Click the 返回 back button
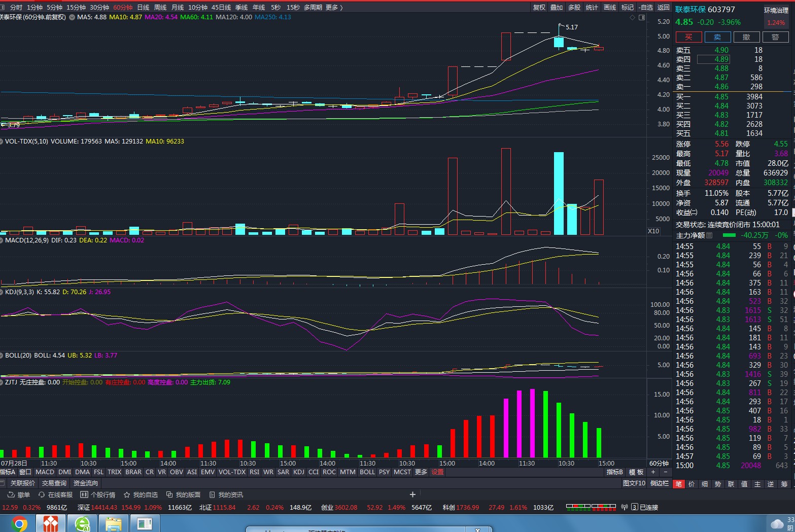The width and height of the screenshot is (795, 532). [x=664, y=8]
